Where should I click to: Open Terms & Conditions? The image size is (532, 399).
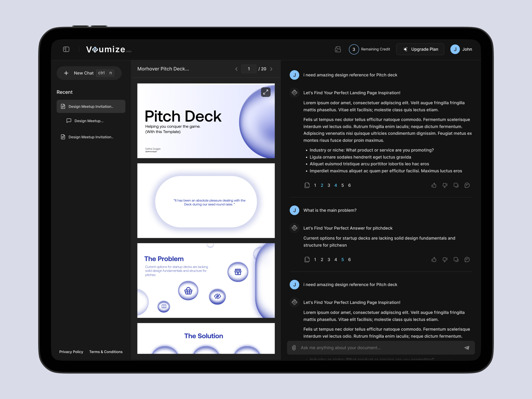(x=106, y=352)
